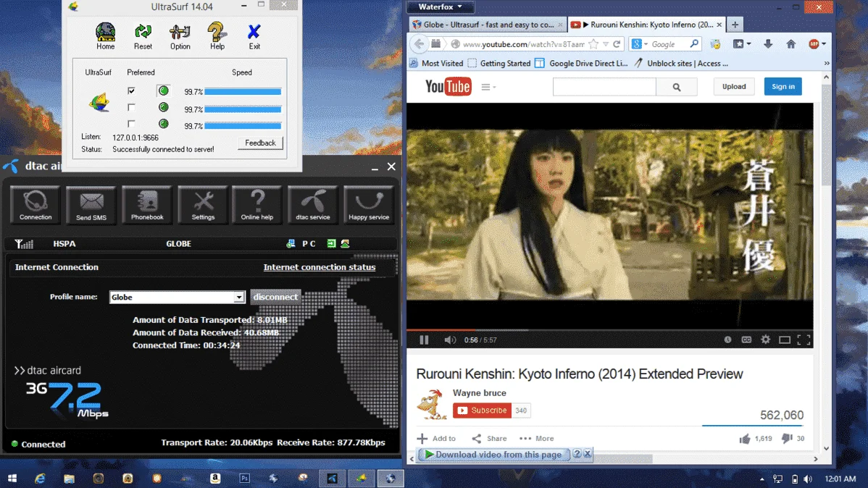Open dtac Happy service
This screenshot has height=488, width=868.
369,205
